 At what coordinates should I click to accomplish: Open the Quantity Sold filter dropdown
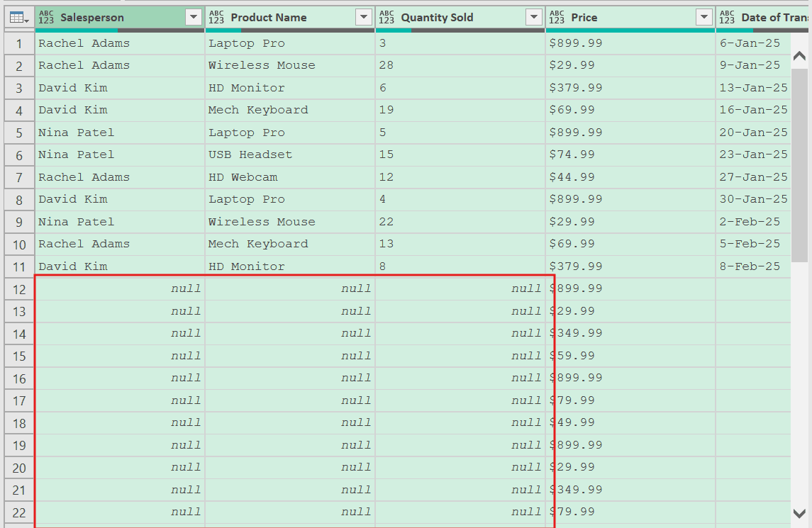533,17
